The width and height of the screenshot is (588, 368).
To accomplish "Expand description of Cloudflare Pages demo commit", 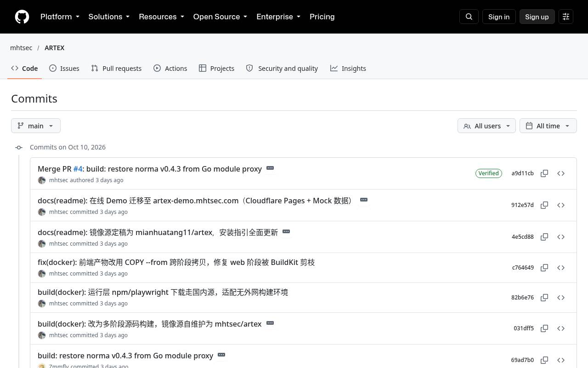I will click(364, 200).
